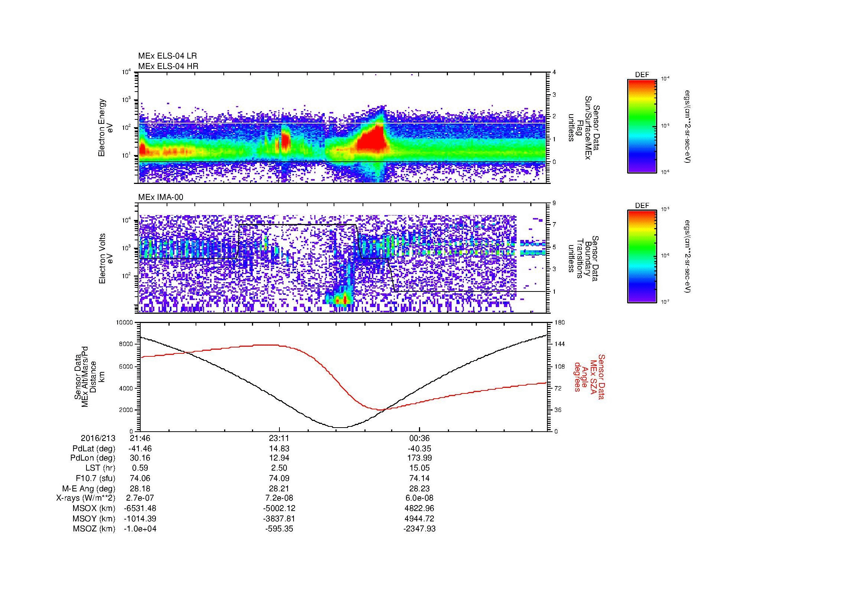Click the MSOZ value '-595.35'
The width and height of the screenshot is (868, 613).
[279, 529]
